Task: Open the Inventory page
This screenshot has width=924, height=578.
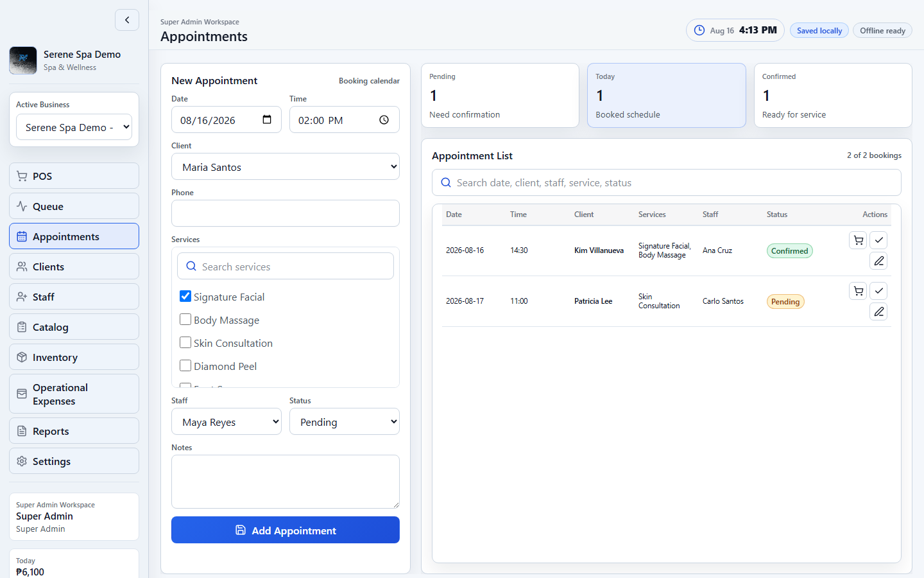Action: pos(74,357)
